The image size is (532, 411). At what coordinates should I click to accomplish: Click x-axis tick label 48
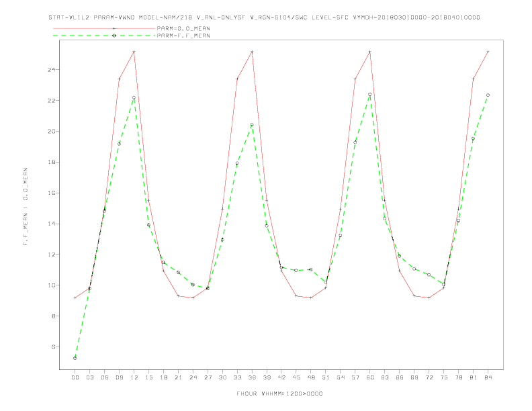(x=311, y=377)
